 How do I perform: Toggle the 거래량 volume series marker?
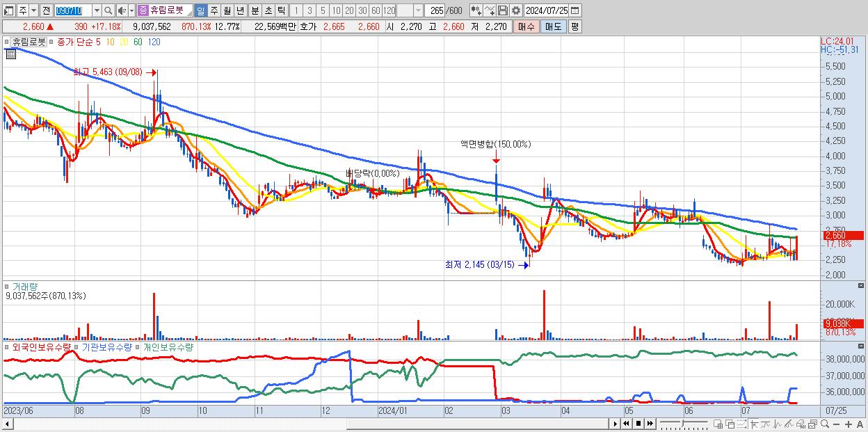(8, 286)
